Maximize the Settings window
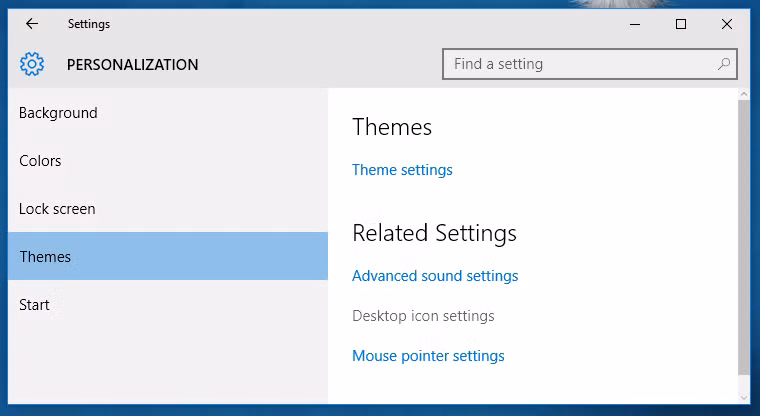 (681, 24)
